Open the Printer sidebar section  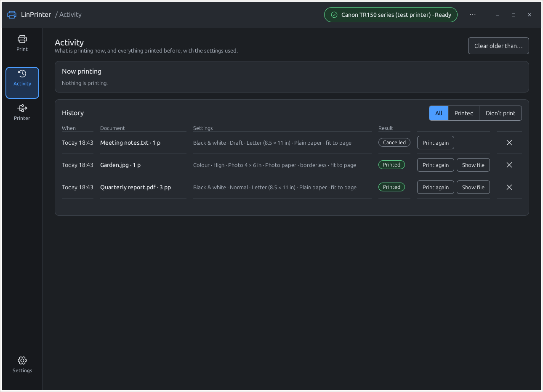[x=22, y=113]
